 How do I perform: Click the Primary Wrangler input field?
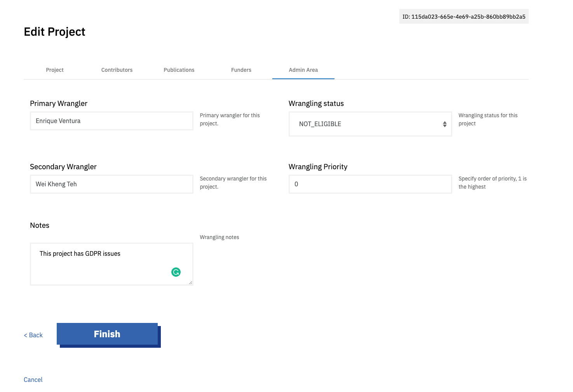click(111, 121)
